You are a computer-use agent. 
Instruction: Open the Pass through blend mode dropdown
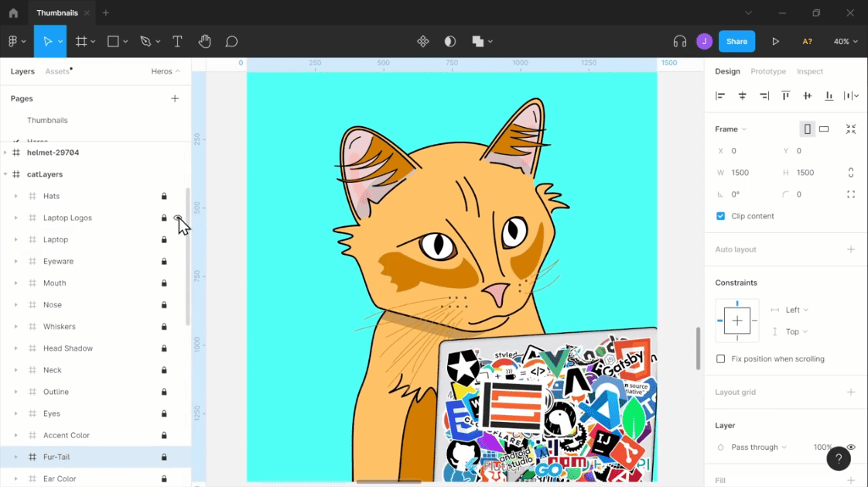click(758, 447)
